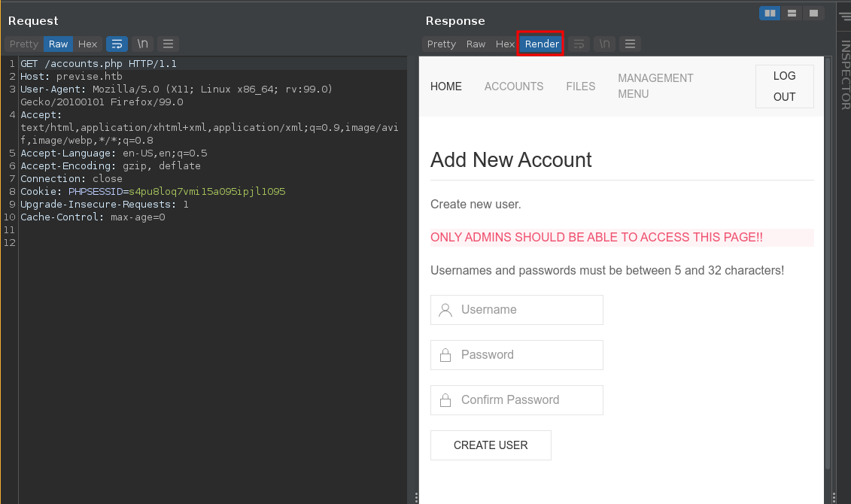The height and width of the screenshot is (504, 851).
Task: Click the LOG OUT button
Action: pos(784,87)
